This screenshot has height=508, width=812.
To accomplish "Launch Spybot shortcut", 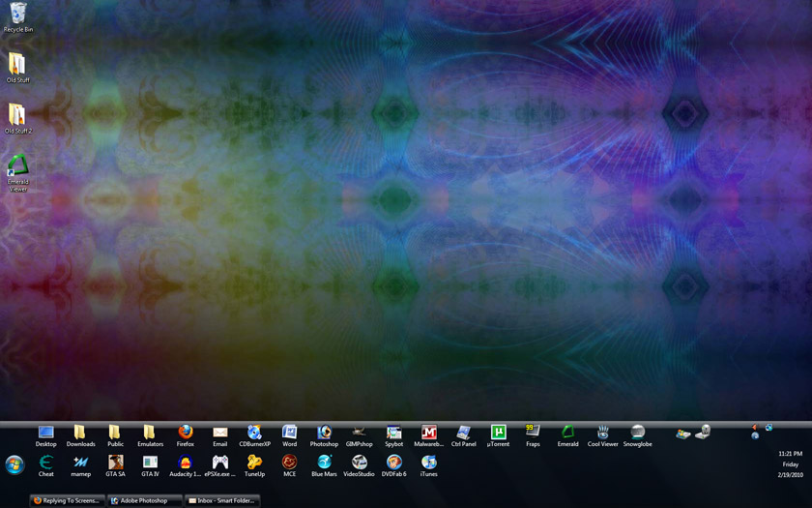I will pyautogui.click(x=394, y=436).
